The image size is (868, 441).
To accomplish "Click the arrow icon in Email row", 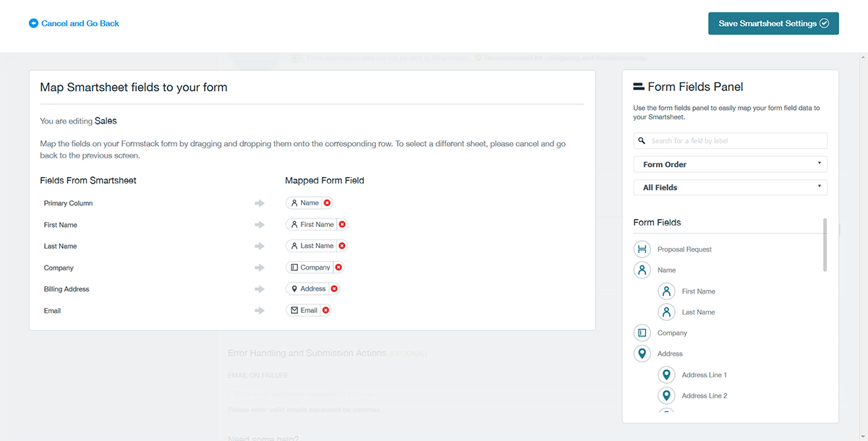I will pyautogui.click(x=260, y=311).
